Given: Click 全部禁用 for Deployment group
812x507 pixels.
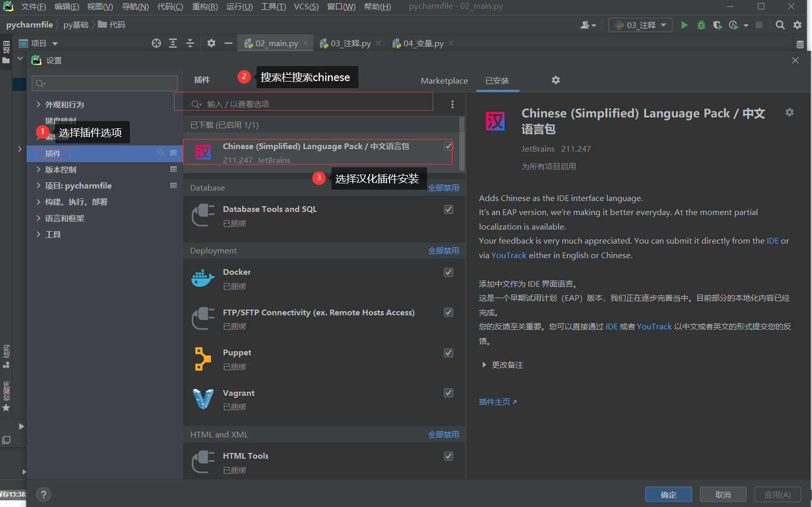Looking at the screenshot, I should pyautogui.click(x=443, y=250).
